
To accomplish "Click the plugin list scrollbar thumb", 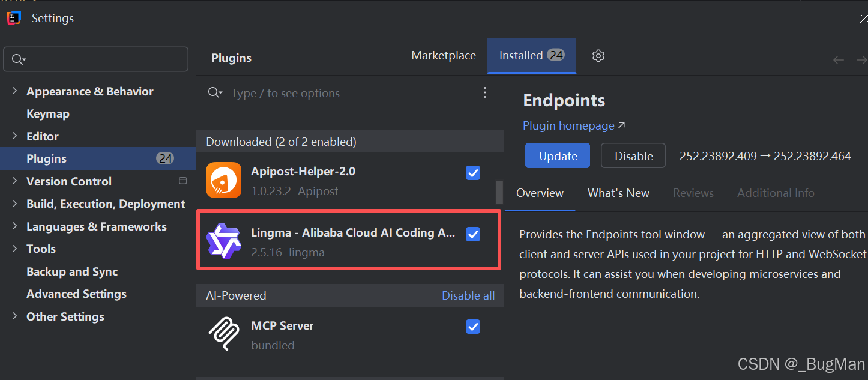I will (499, 192).
